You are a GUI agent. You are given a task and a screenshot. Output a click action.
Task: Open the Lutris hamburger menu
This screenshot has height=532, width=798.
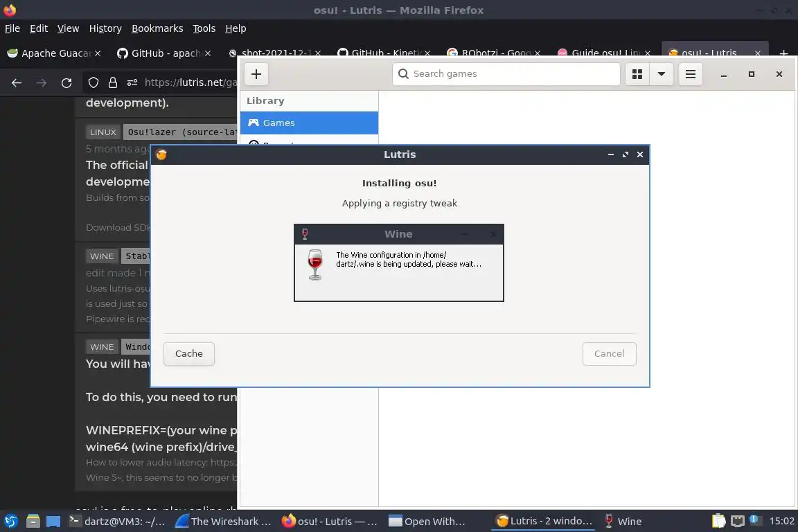(x=690, y=74)
